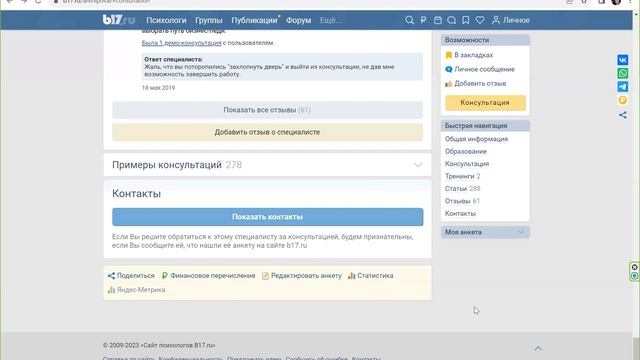Screen dimensions: 640x360
Task: Open the Публикации menu item
Action: [254, 20]
